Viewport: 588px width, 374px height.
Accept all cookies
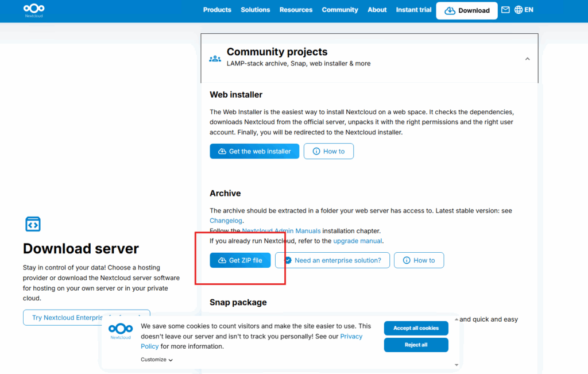coord(416,328)
